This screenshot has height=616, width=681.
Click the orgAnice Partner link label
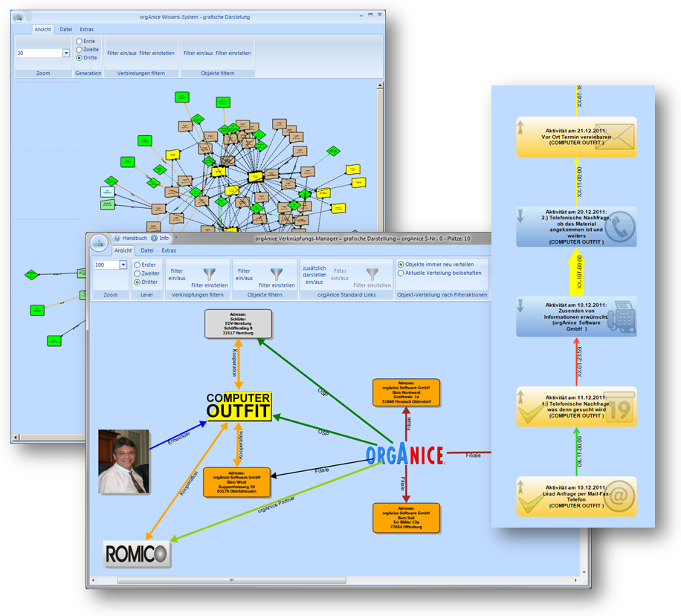pyautogui.click(x=277, y=505)
